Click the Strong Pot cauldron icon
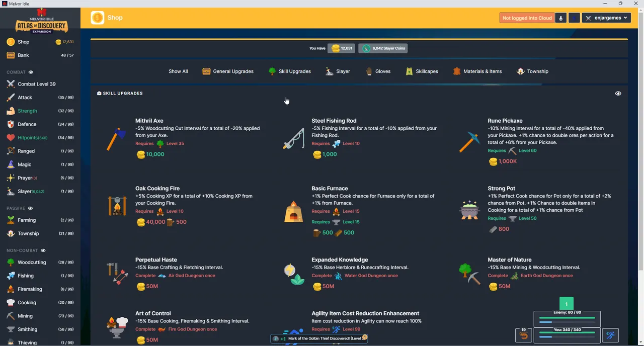The height and width of the screenshot is (346, 644). 470,210
